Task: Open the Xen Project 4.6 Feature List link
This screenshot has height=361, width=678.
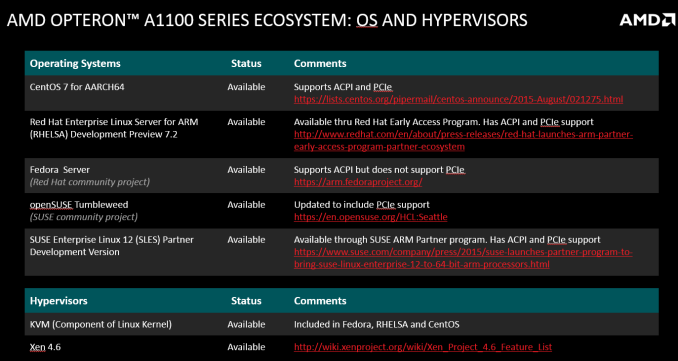Action: click(423, 347)
